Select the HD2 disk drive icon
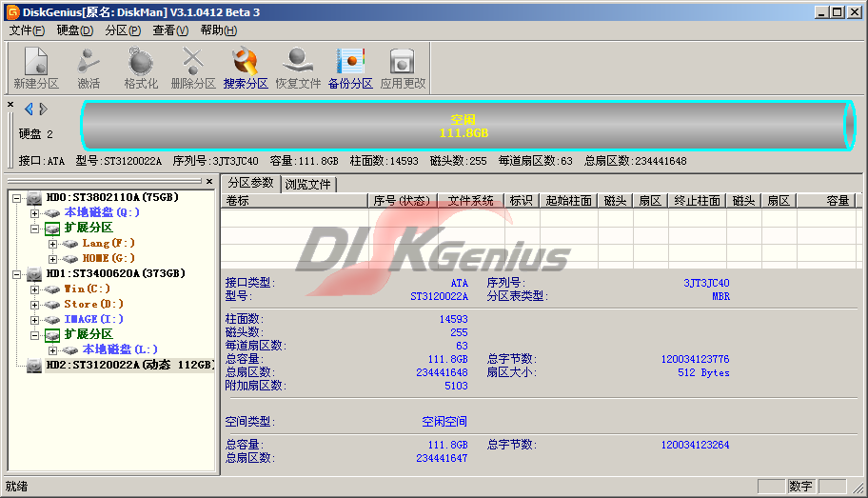This screenshot has height=498, width=868. tap(34, 365)
